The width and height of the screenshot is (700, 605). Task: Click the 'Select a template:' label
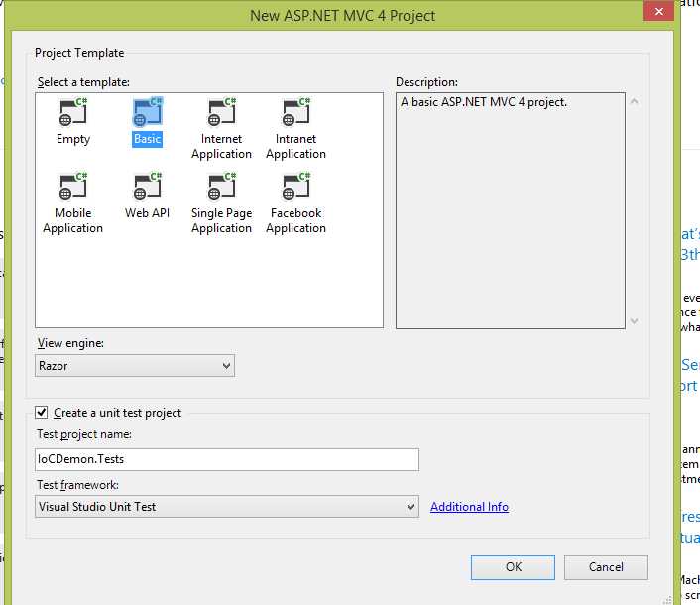pyautogui.click(x=83, y=82)
